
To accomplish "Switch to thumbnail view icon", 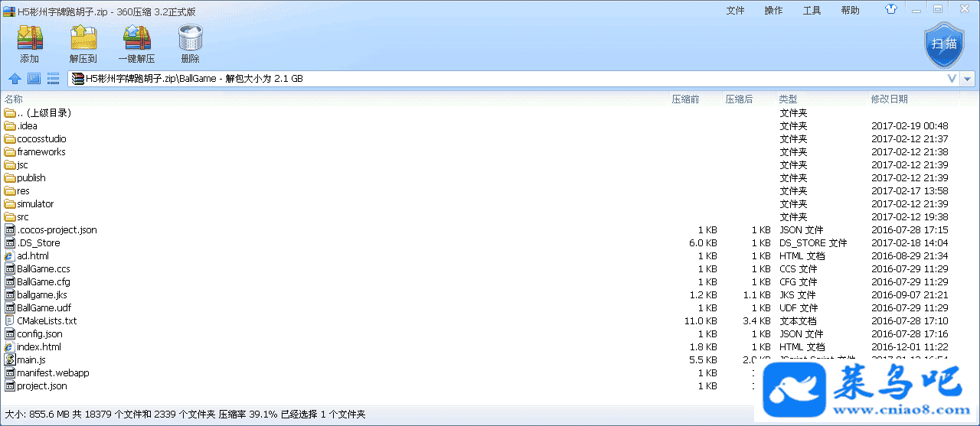I will coord(34,78).
